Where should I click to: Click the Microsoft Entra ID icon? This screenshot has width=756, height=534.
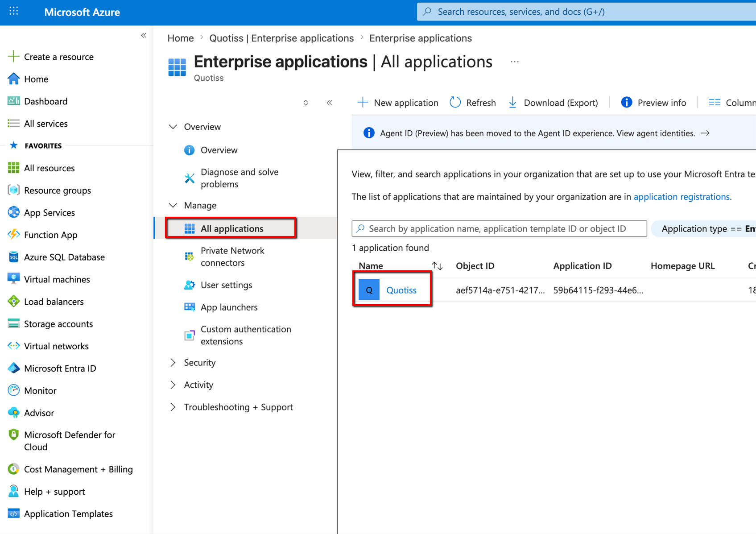(x=14, y=368)
